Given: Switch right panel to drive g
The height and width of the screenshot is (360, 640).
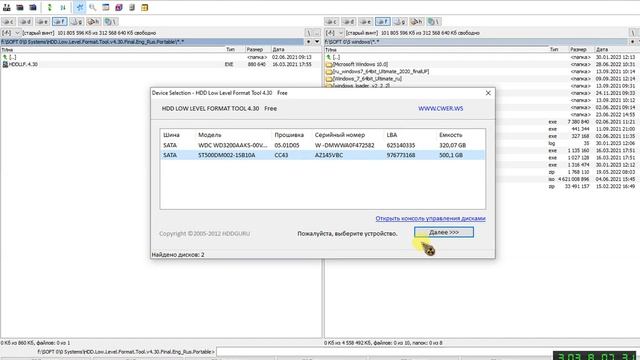Looking at the screenshot, I should [x=400, y=22].
